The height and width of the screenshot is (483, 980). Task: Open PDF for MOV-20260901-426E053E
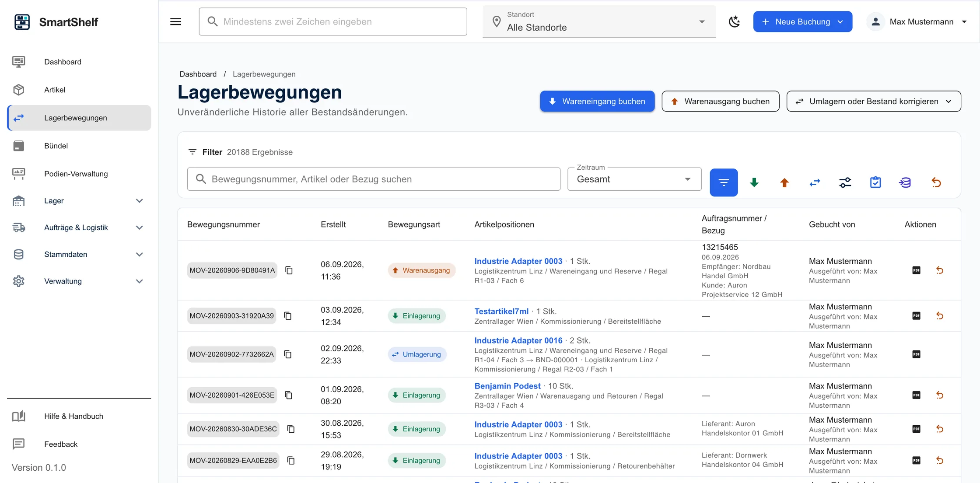point(917,395)
